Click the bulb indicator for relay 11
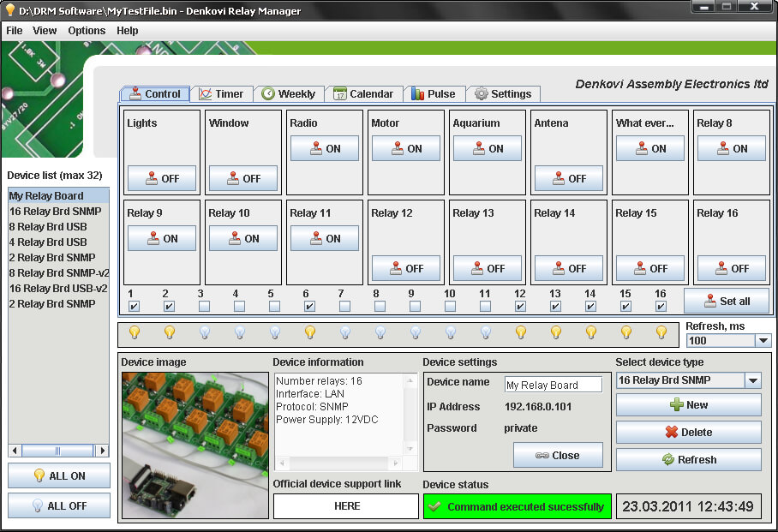778x532 pixels. point(486,332)
